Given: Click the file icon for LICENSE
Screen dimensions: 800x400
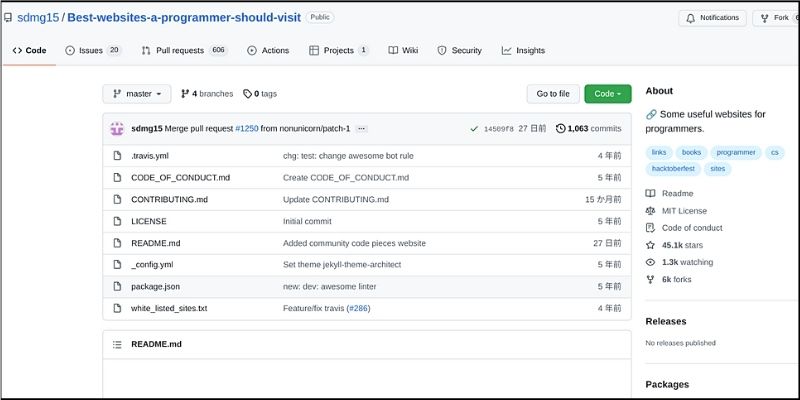Looking at the screenshot, I should click(x=117, y=221).
